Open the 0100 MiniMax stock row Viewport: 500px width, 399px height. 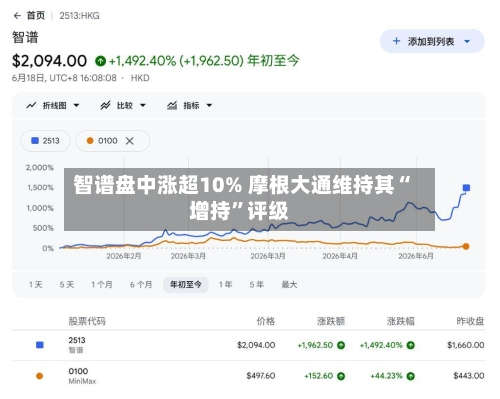pyautogui.click(x=248, y=376)
